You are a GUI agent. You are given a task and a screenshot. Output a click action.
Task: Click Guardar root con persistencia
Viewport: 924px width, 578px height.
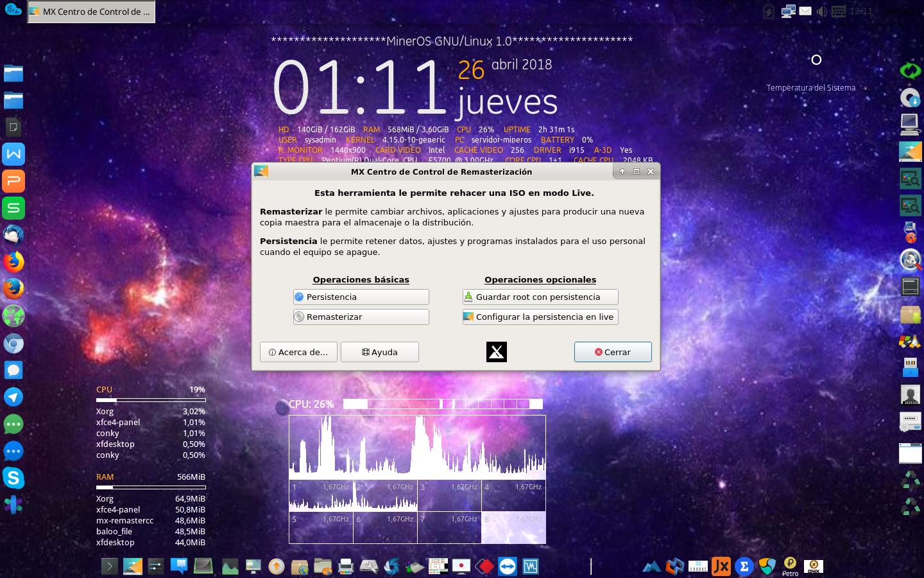(540, 297)
